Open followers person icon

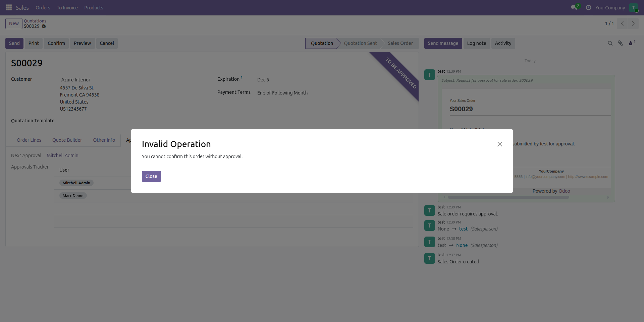[x=632, y=43]
